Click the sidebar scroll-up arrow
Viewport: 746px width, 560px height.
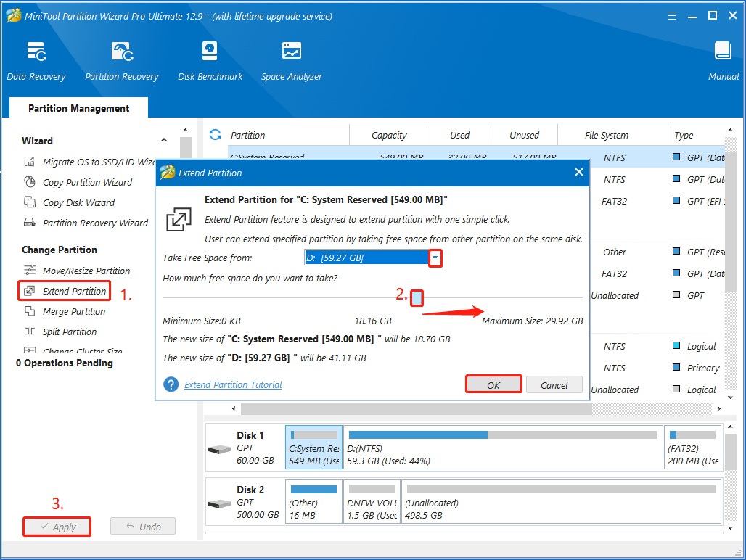[x=185, y=131]
